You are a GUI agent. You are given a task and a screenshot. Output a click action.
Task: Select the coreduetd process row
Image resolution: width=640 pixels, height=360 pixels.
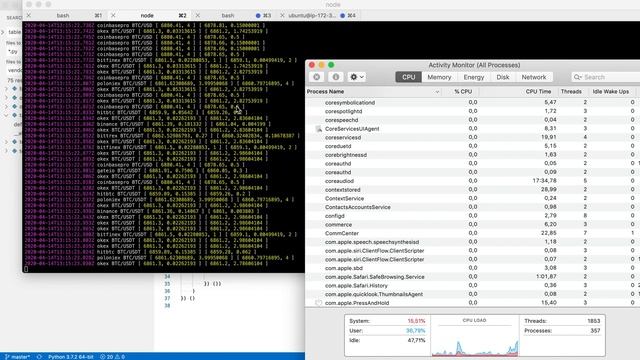click(473, 146)
